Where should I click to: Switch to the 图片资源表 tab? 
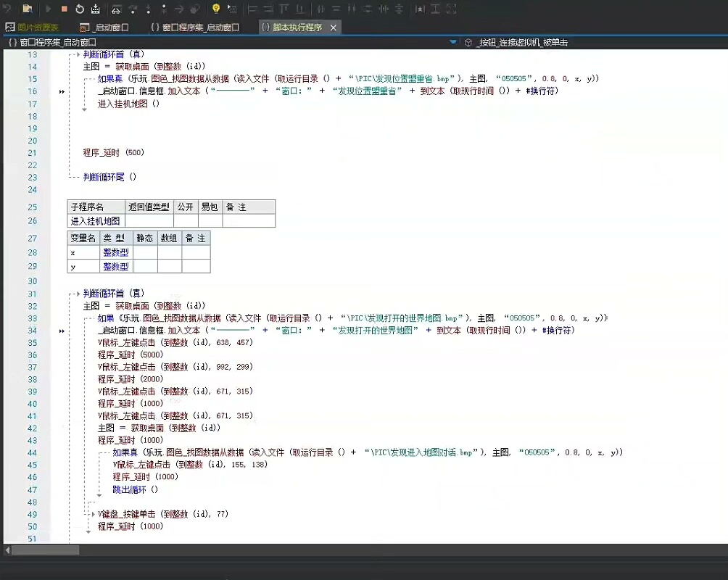pos(37,28)
